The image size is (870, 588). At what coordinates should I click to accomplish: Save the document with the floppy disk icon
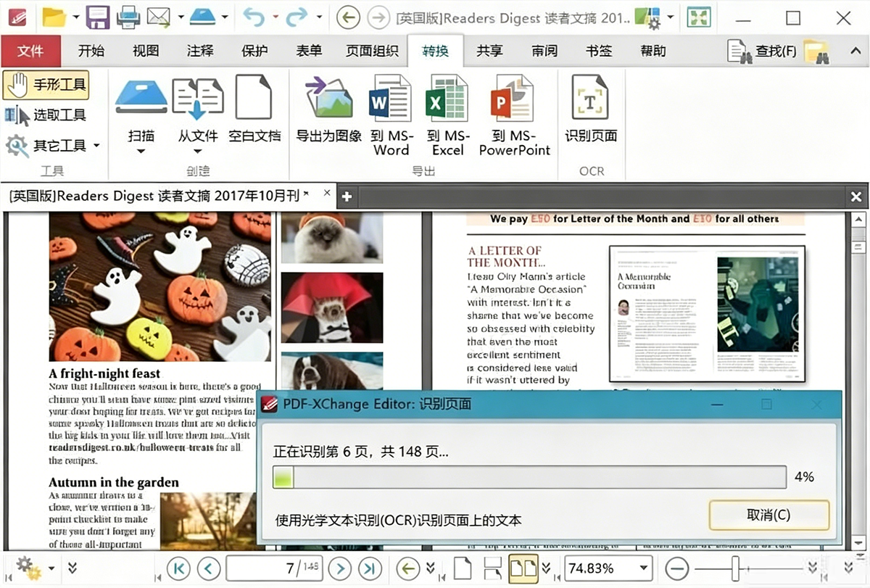pos(97,17)
